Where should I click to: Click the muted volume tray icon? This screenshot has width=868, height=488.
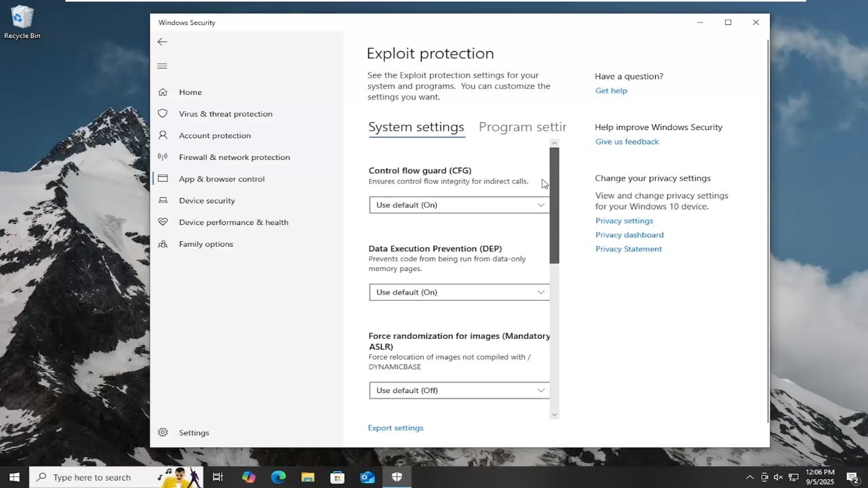[778, 477]
